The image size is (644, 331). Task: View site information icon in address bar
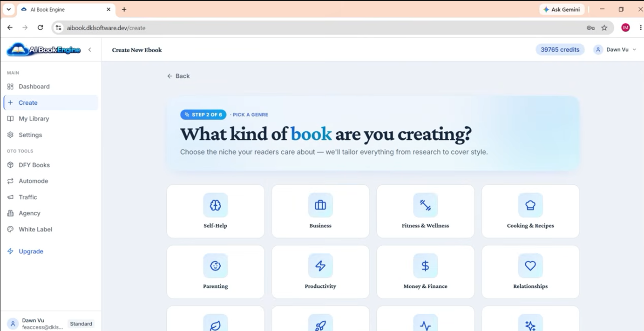click(58, 28)
